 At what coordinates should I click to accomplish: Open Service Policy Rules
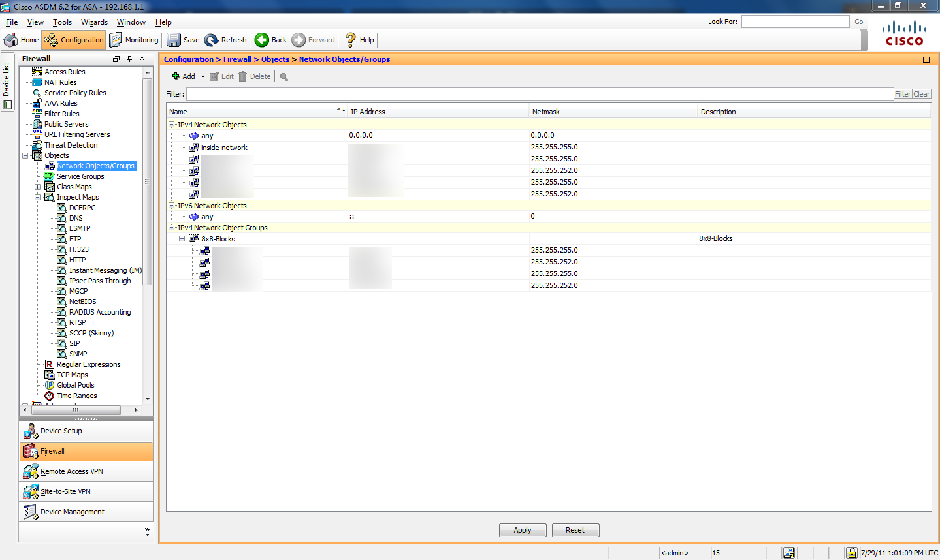tap(75, 93)
